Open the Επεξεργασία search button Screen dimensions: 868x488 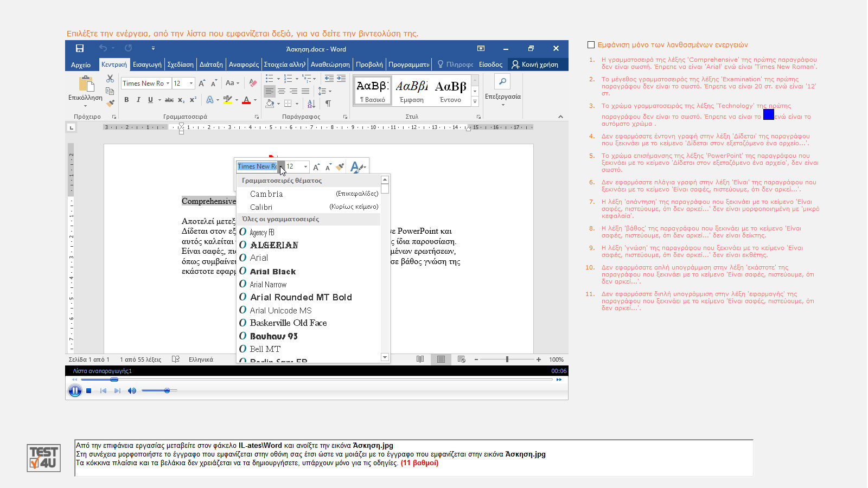502,90
